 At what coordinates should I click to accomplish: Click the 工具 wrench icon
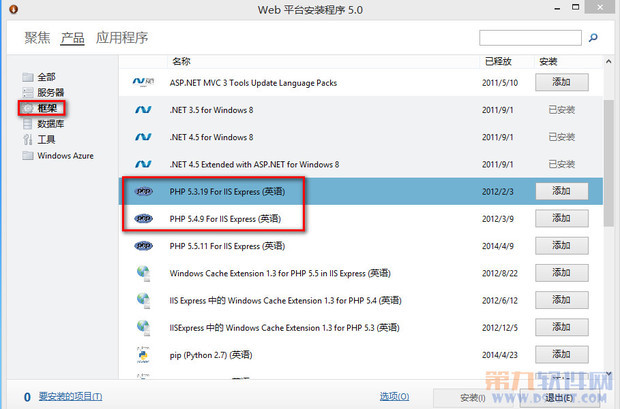(x=28, y=140)
